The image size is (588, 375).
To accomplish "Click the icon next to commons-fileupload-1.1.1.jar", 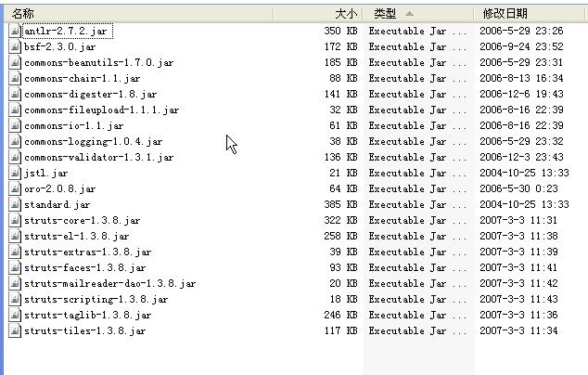I will (15, 110).
